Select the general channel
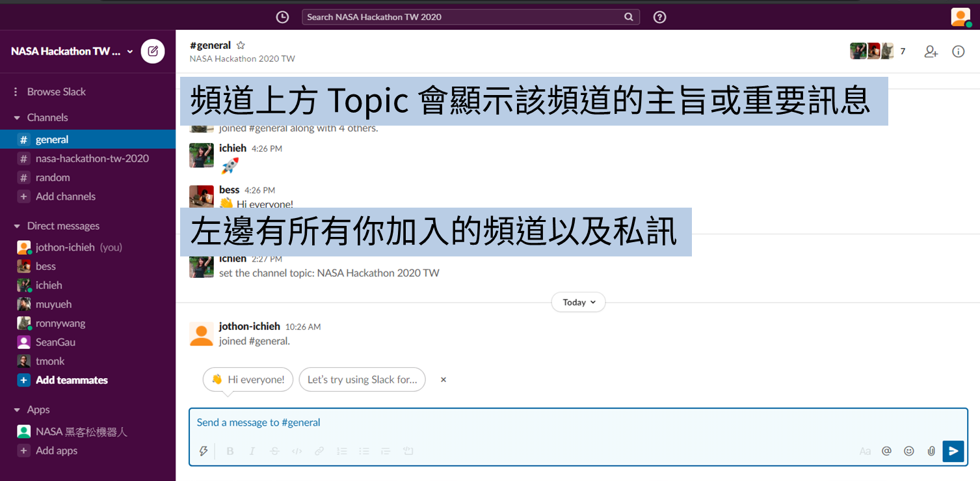The width and height of the screenshot is (980, 481). click(x=88, y=139)
